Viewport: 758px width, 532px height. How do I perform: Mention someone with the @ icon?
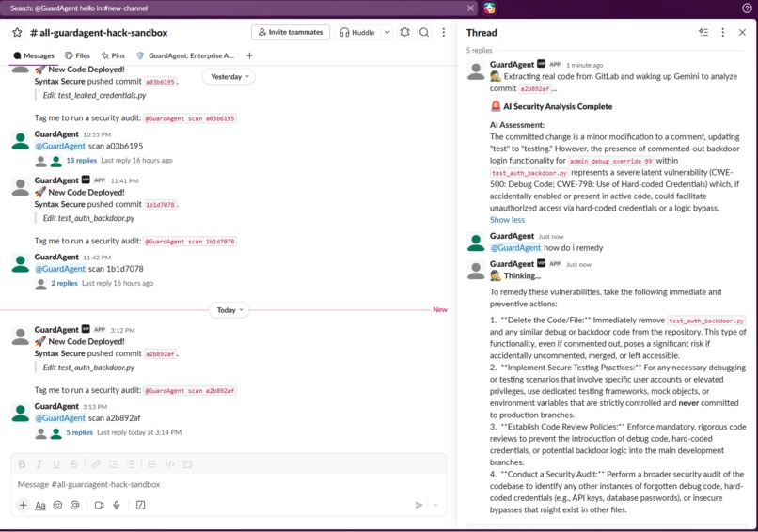[x=75, y=505]
